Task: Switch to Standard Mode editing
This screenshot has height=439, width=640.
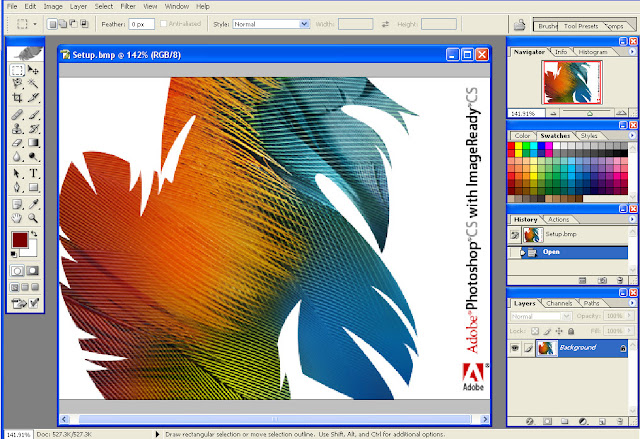Action: coord(17,270)
